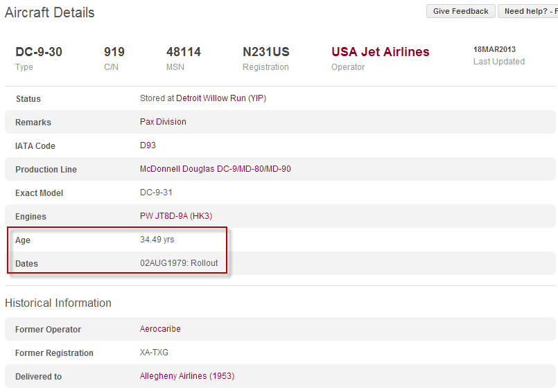
Task: Click the 02AUG1979 Rollout date entry
Action: pyautogui.click(x=179, y=263)
